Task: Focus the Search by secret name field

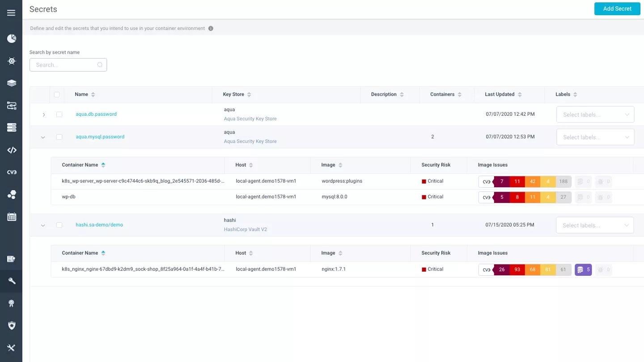Action: pyautogui.click(x=68, y=65)
